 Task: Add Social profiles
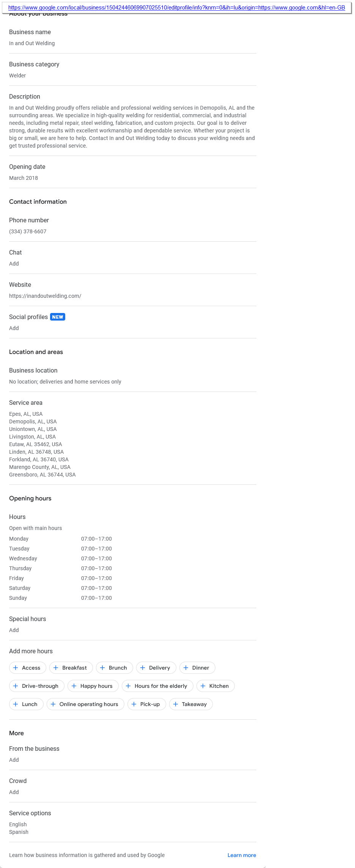[14, 328]
